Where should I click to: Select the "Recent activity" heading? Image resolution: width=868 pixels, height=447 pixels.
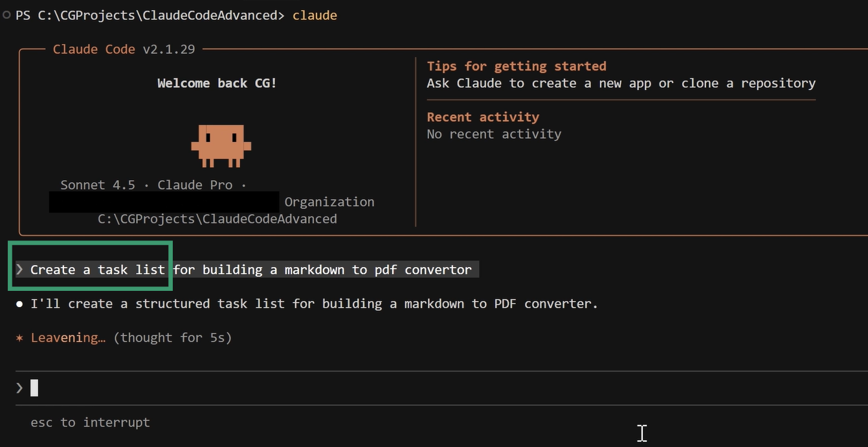482,117
